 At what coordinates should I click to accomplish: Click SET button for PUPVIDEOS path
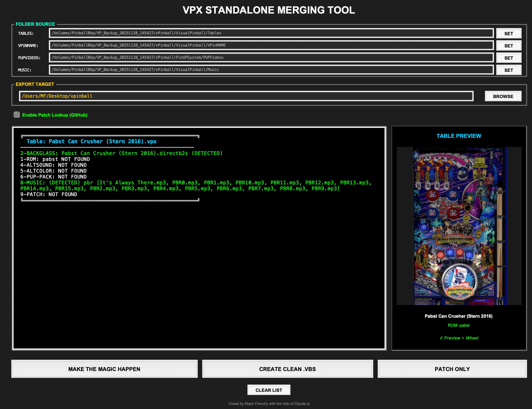[508, 58]
